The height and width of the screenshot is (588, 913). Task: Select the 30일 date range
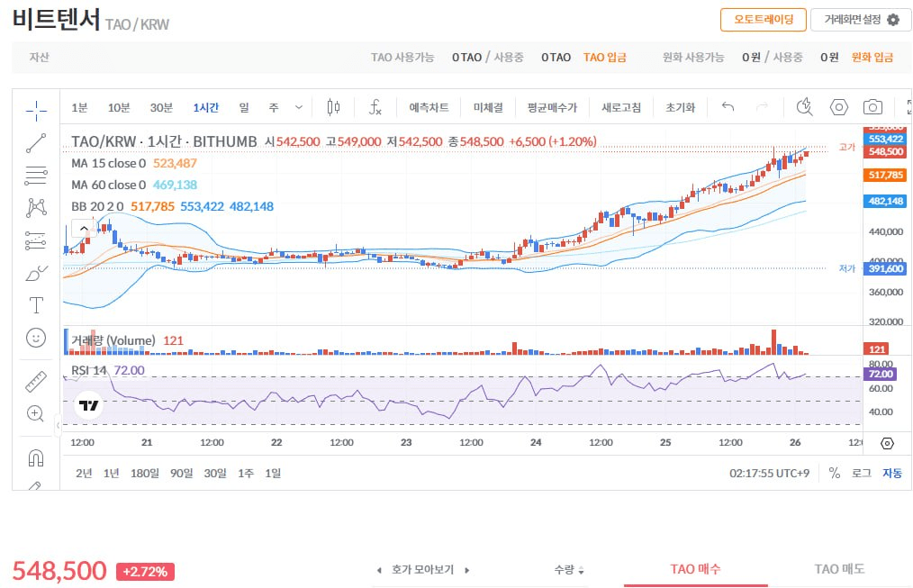pyautogui.click(x=215, y=473)
